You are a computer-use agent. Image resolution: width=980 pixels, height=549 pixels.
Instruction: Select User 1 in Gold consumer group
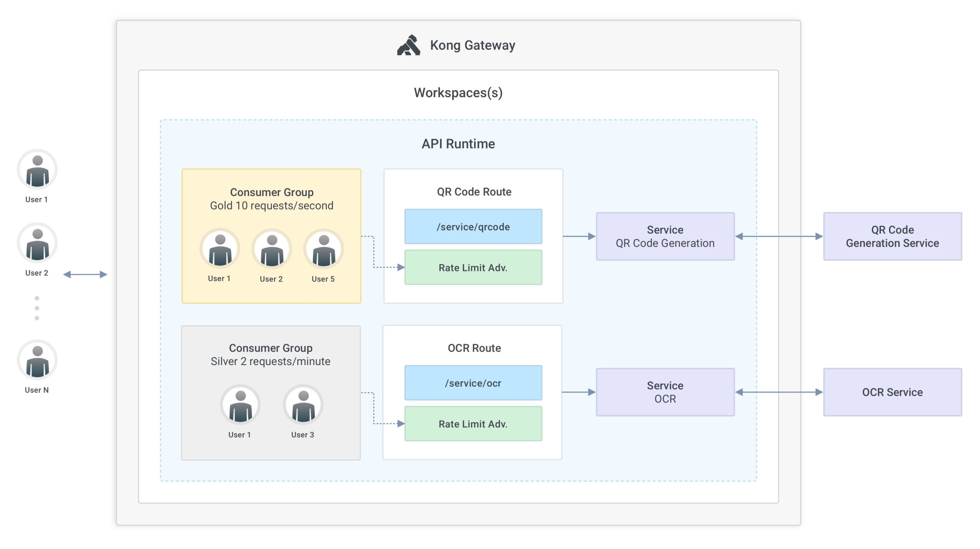[220, 249]
